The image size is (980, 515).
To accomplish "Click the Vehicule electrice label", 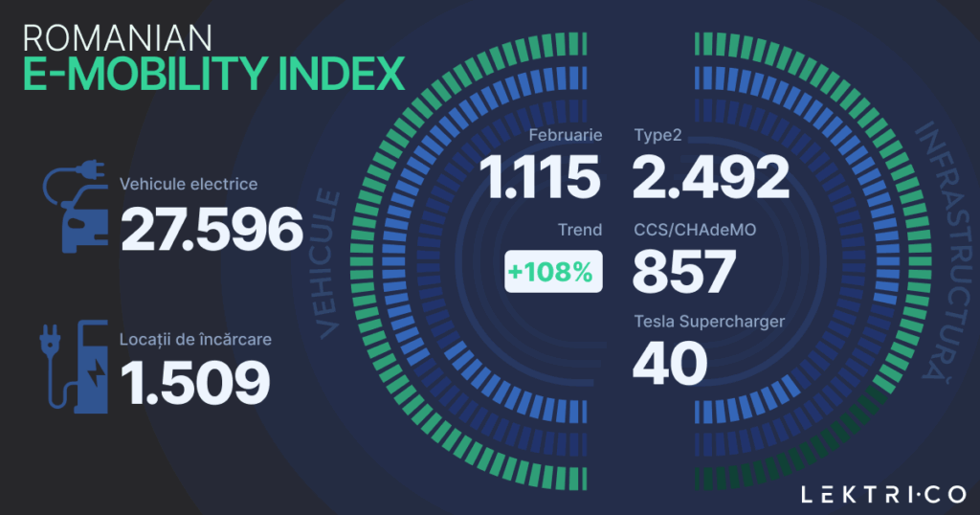I will point(189,184).
